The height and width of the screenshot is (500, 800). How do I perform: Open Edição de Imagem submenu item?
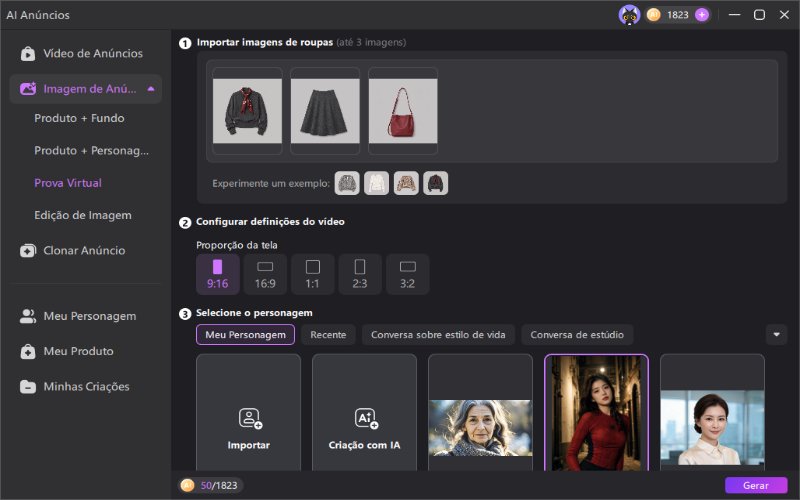click(x=83, y=215)
